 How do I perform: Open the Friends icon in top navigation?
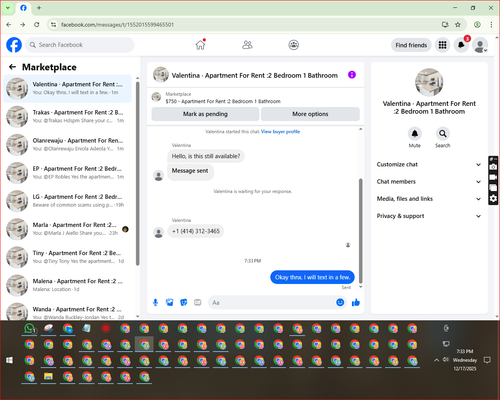point(247,45)
